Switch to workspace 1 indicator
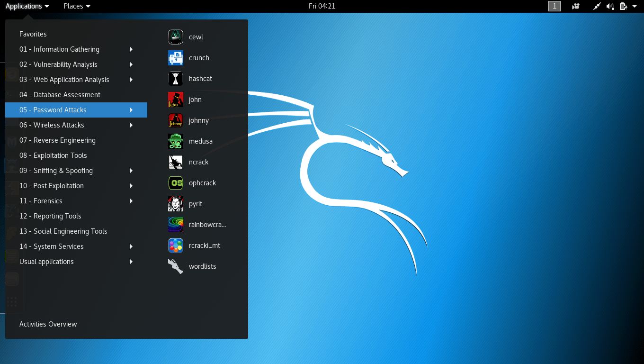The height and width of the screenshot is (364, 644). click(x=554, y=6)
